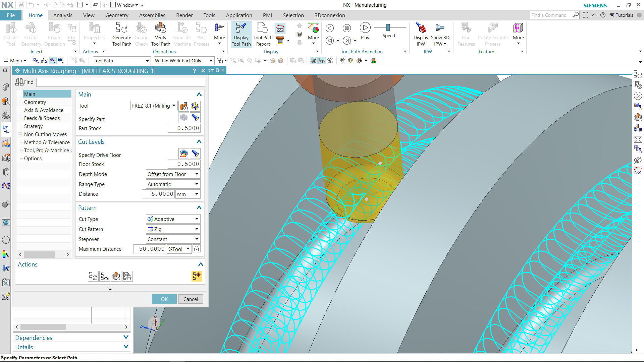The width and height of the screenshot is (644, 362).
Task: Select Axis & Avoidance in dialog tree
Action: 44,110
